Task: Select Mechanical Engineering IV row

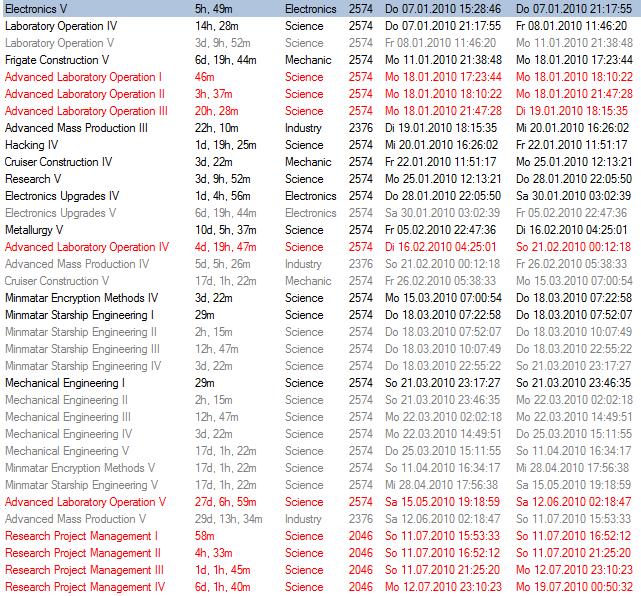Action: click(322, 434)
